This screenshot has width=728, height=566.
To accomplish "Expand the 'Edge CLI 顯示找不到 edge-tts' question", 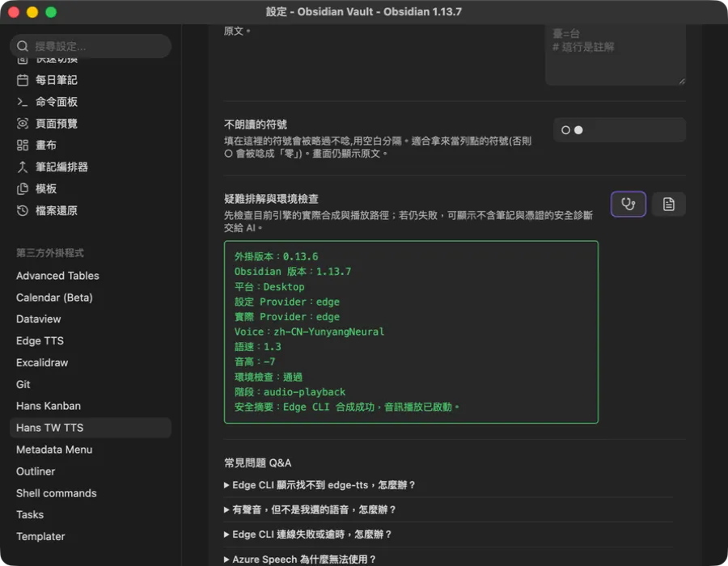I will pos(320,485).
